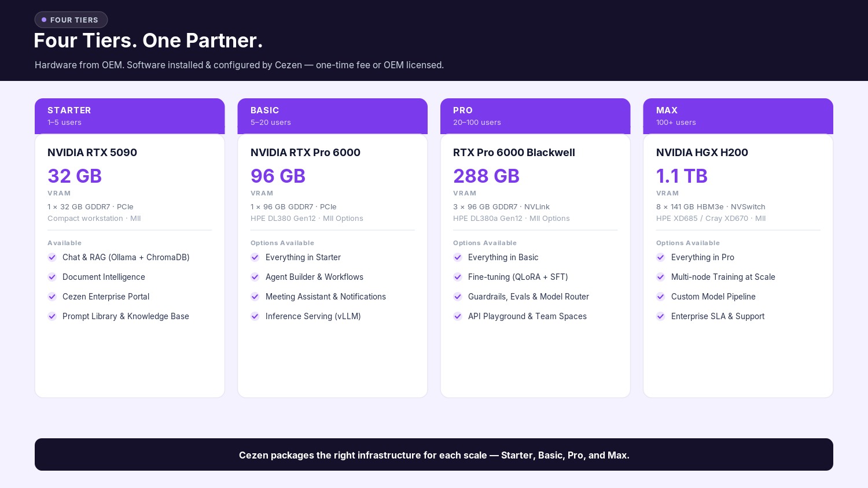868x488 pixels.
Task: Select 'HPE DL380a Gen12 · MII Options' text
Action: 512,219
